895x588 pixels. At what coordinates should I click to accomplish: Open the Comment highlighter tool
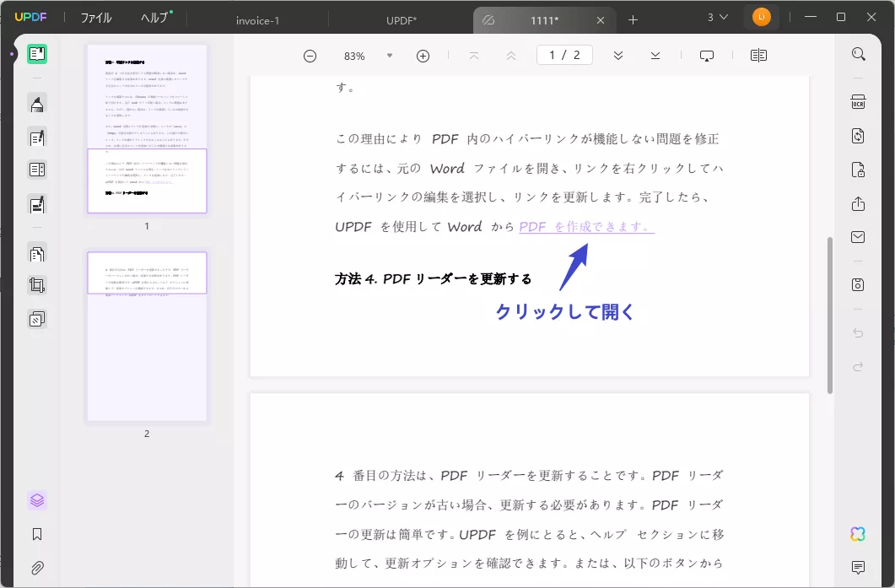pos(37,105)
